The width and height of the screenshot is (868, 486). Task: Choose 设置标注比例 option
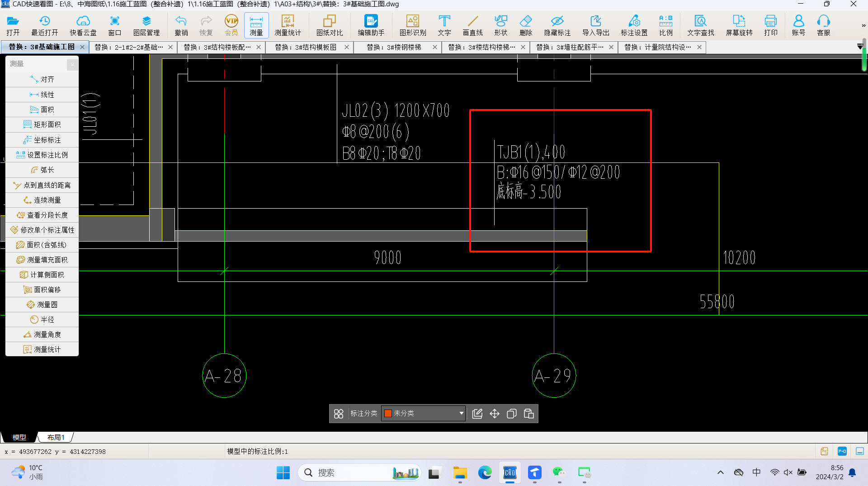tap(42, 155)
